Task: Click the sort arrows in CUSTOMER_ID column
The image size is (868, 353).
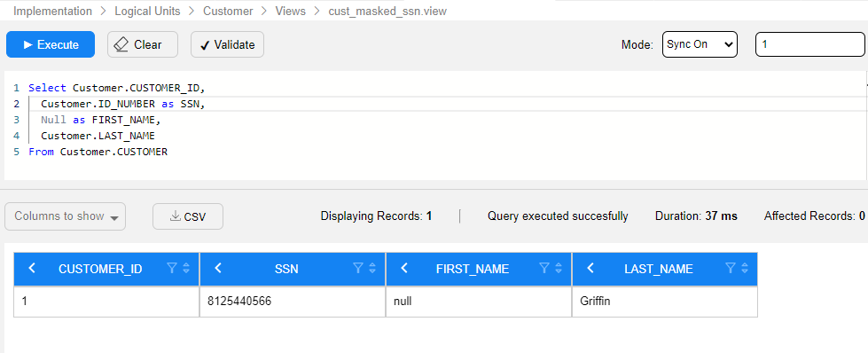Action: tap(186, 268)
